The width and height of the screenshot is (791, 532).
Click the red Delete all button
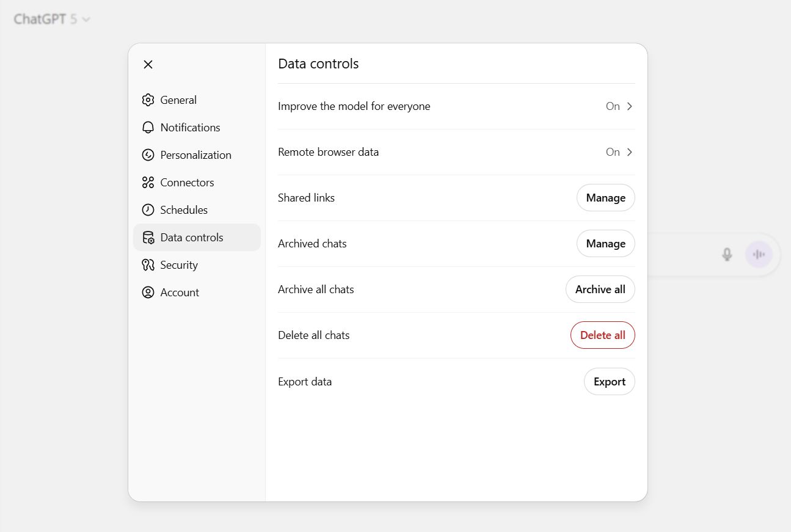(x=603, y=335)
